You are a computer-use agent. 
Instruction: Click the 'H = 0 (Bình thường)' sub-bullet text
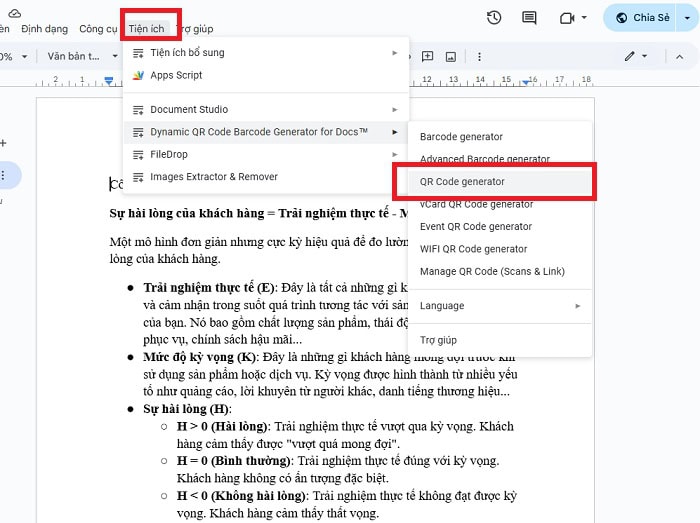click(235, 461)
